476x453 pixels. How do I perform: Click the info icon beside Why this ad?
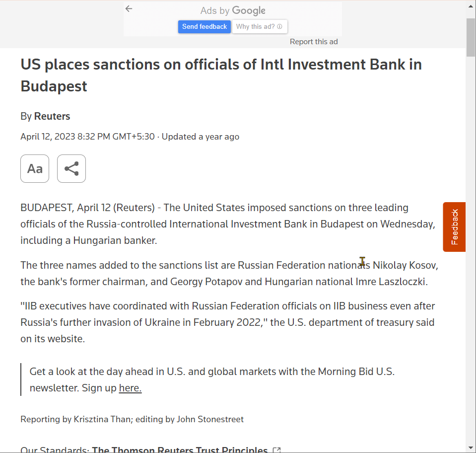279,26
